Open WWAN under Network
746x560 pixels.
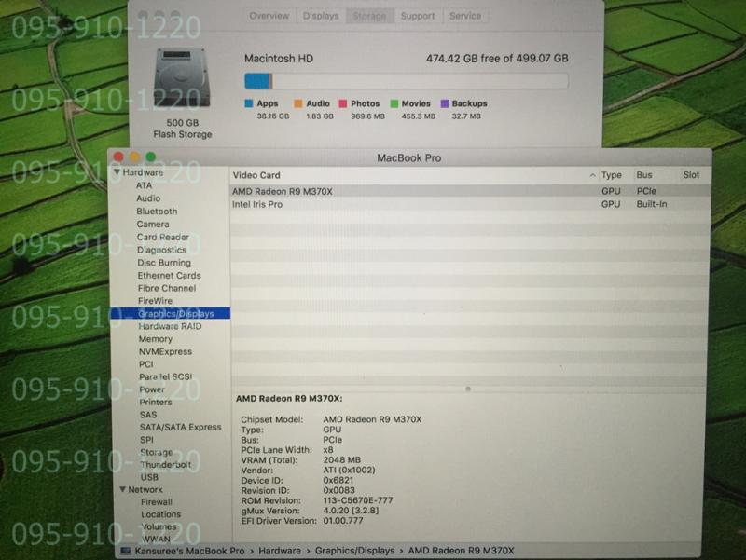(x=156, y=540)
